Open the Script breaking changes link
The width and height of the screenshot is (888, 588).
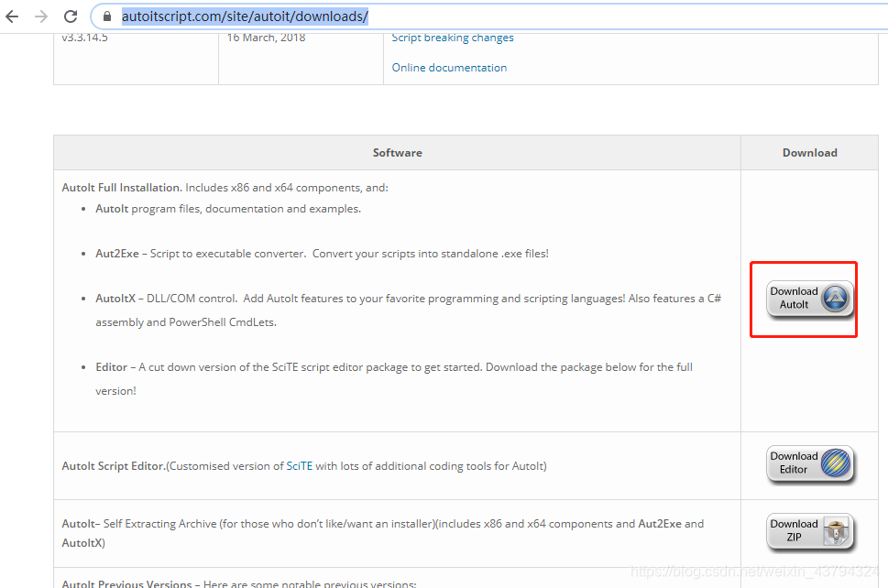453,38
